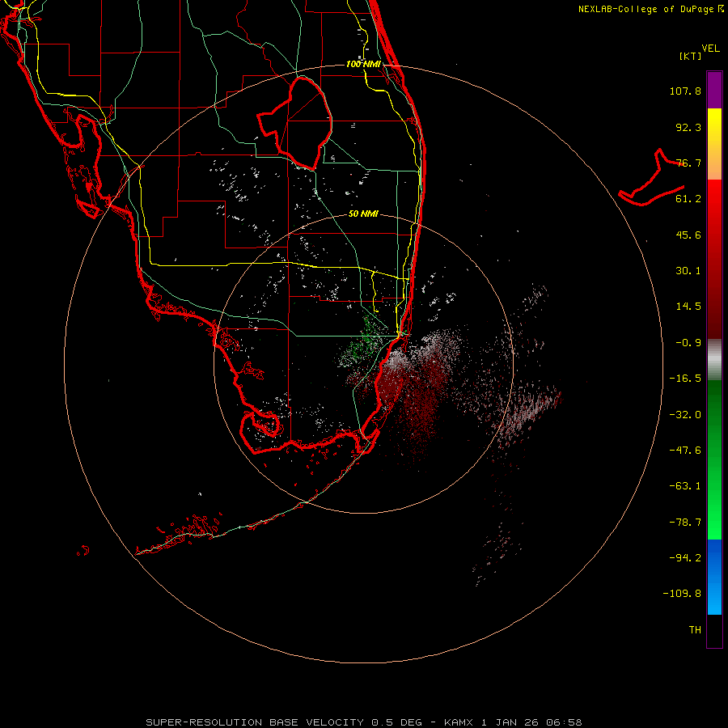Click the -109.8 velocity scale value
The image size is (728, 728).
tap(682, 594)
